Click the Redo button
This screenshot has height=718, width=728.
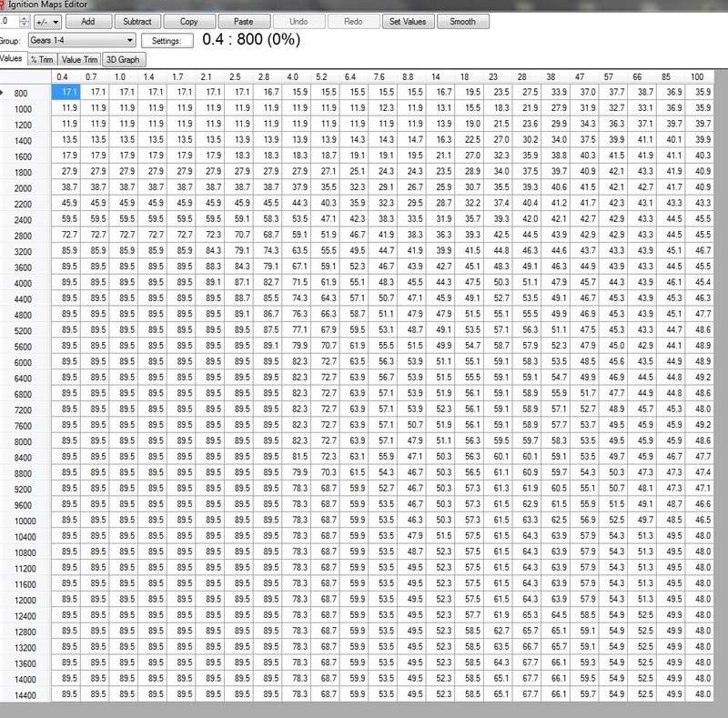pyautogui.click(x=353, y=22)
